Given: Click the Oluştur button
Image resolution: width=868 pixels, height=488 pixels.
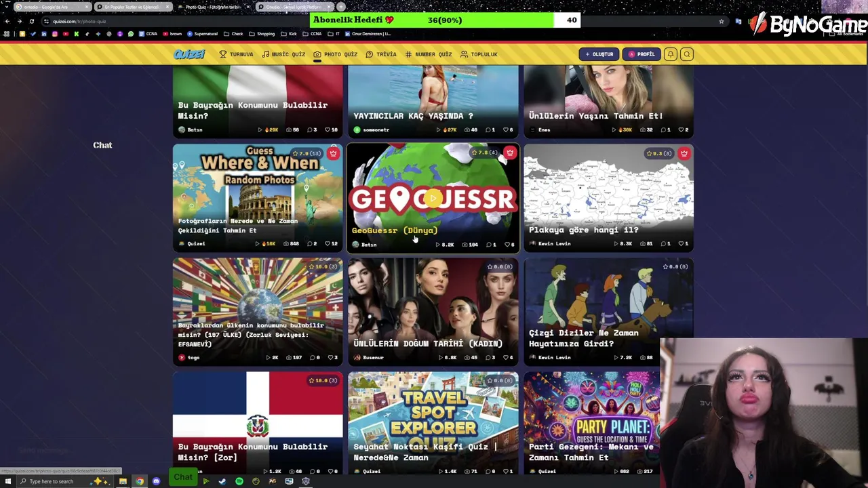Looking at the screenshot, I should [x=598, y=54].
